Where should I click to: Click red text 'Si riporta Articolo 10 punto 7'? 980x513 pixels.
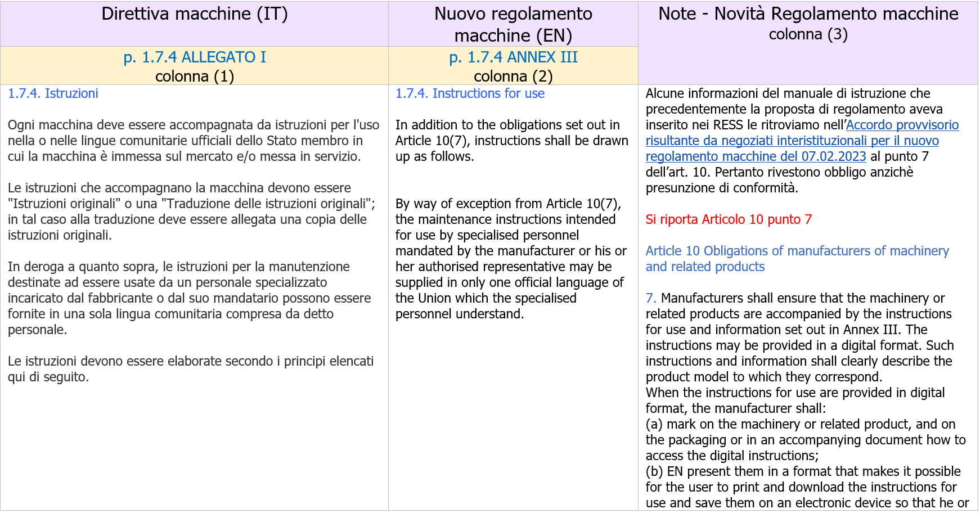pyautogui.click(x=729, y=219)
